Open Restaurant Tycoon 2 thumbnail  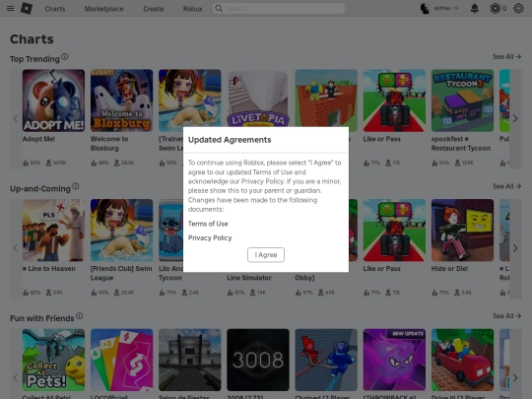click(462, 100)
